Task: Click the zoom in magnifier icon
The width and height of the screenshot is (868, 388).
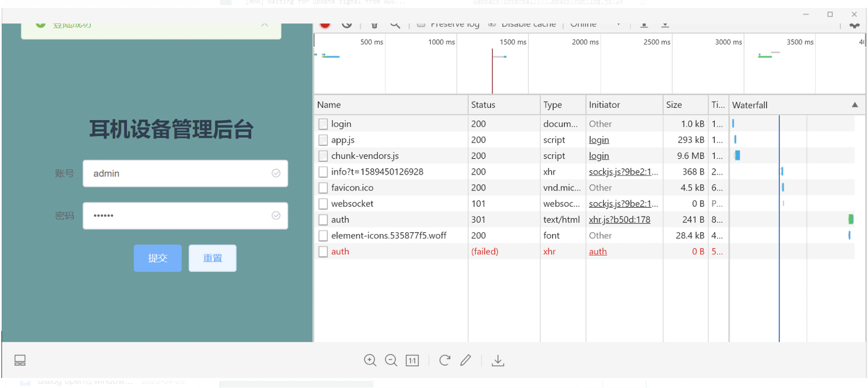Action: click(x=370, y=360)
